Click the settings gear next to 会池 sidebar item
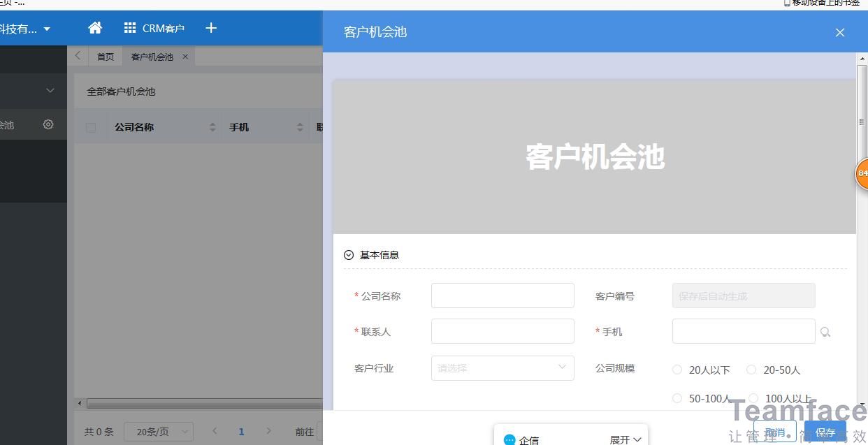868x445 pixels. [x=48, y=124]
